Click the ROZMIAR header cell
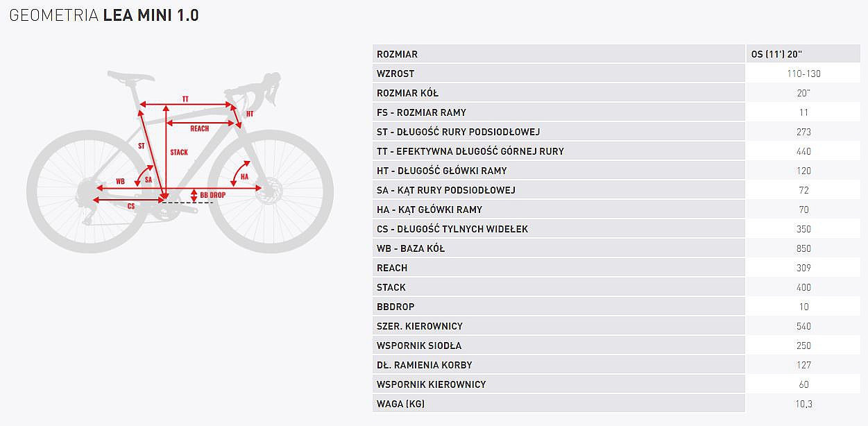Image resolution: width=868 pixels, height=426 pixels. click(397, 54)
